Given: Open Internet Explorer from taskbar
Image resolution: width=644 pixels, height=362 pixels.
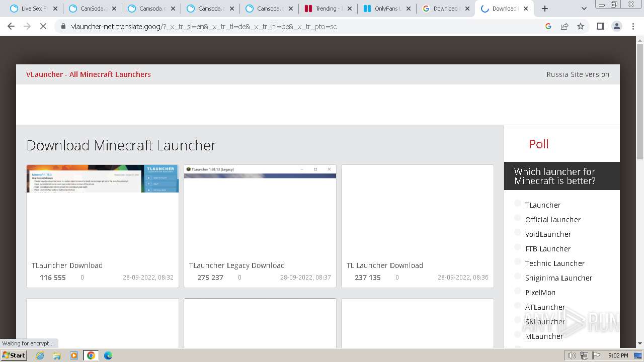Looking at the screenshot, I should click(40, 355).
